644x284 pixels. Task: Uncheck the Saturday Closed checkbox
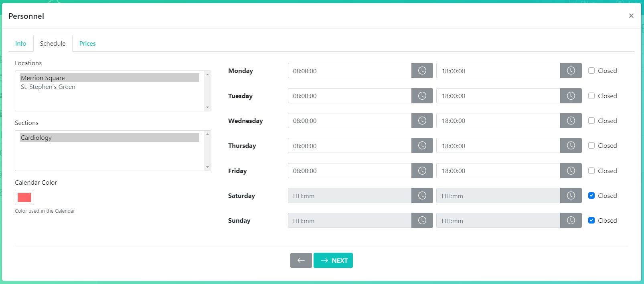coord(591,195)
